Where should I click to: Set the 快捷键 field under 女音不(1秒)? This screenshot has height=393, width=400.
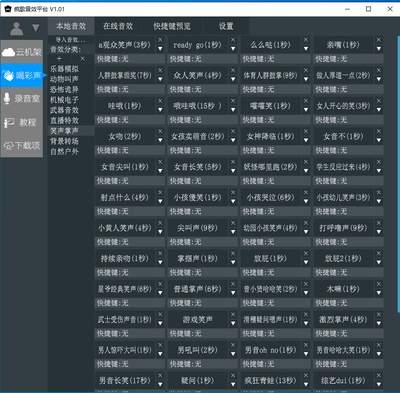click(349, 151)
